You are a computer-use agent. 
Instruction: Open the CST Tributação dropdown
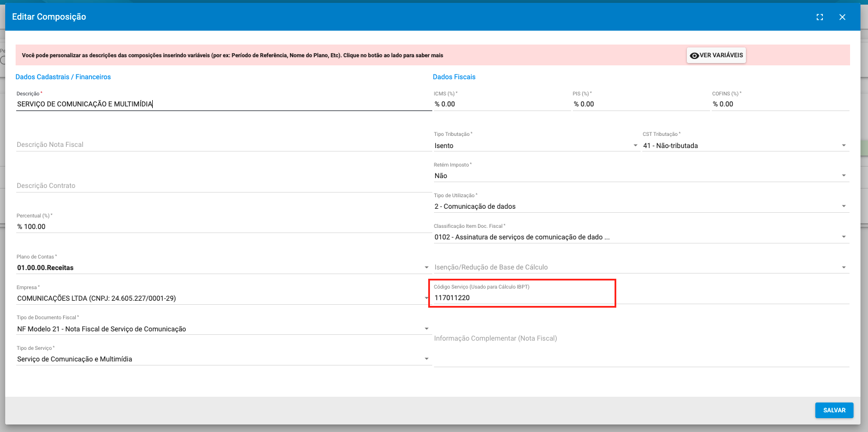pyautogui.click(x=745, y=146)
